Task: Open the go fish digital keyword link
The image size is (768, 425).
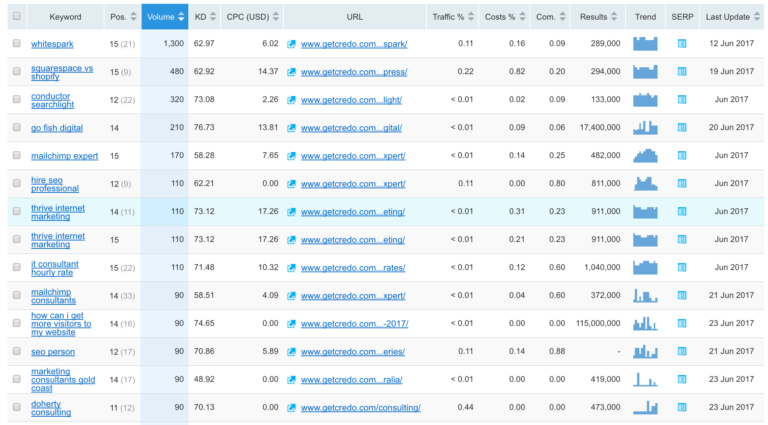Action: pos(57,128)
